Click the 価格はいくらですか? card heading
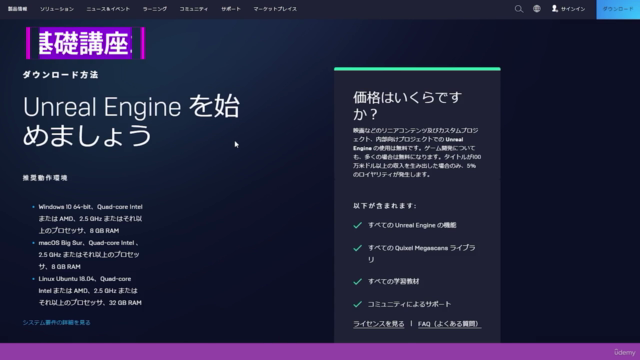 tap(407, 105)
